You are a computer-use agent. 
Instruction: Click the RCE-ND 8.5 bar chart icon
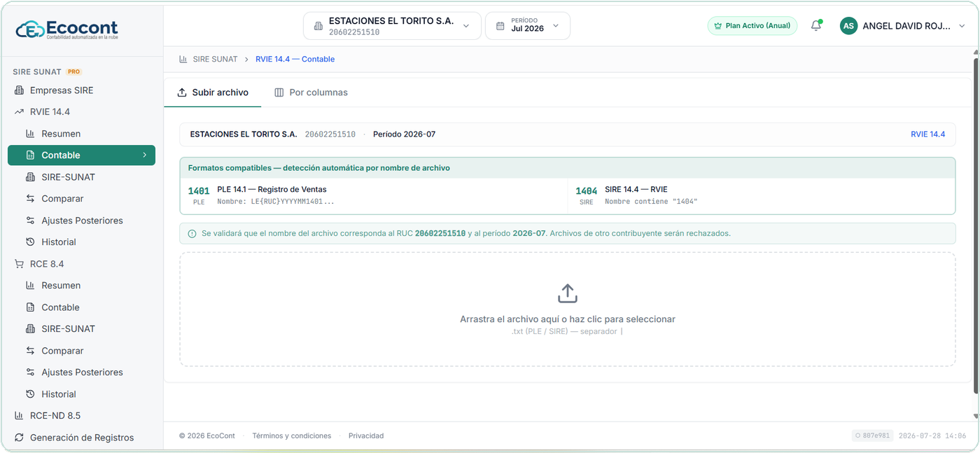(x=19, y=416)
